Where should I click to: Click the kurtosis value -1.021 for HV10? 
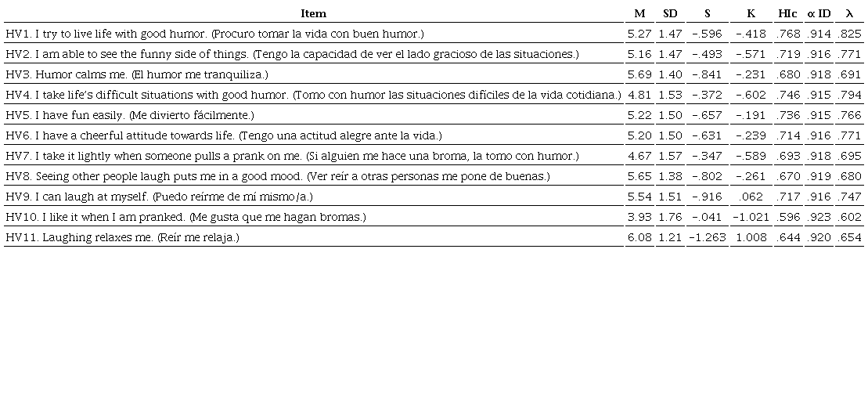751,217
